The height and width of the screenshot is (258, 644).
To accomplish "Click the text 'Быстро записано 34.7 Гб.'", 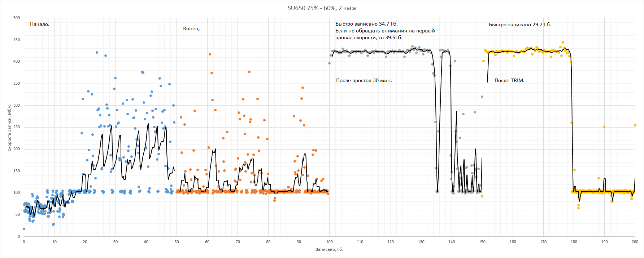I will click(x=366, y=24).
